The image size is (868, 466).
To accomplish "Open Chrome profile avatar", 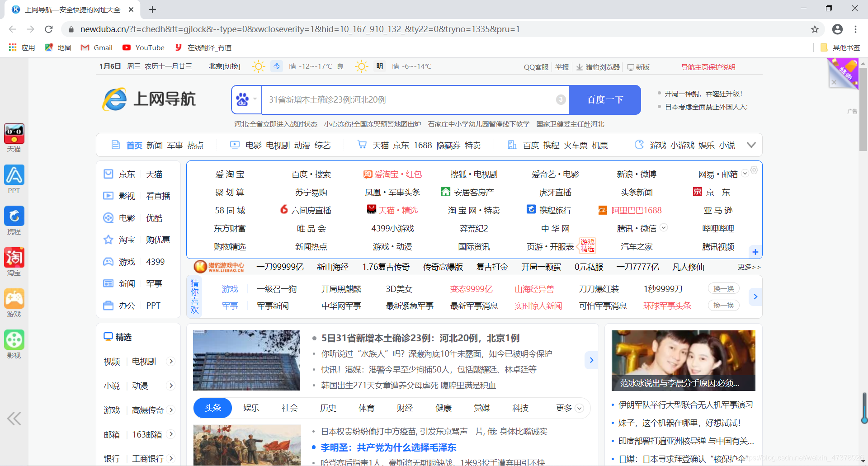I will tap(837, 29).
